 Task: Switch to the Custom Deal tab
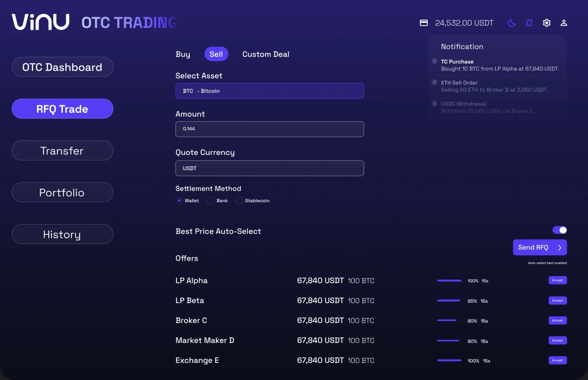click(266, 54)
